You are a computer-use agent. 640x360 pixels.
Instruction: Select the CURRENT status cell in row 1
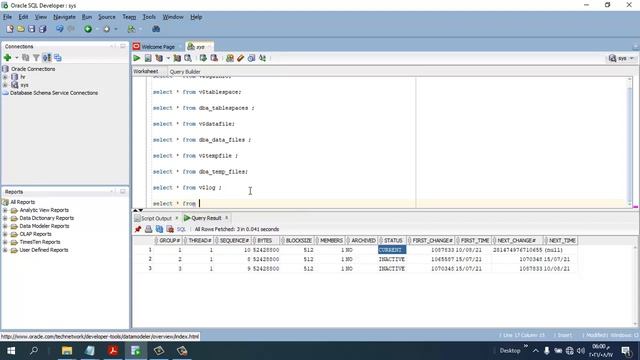pyautogui.click(x=392, y=250)
